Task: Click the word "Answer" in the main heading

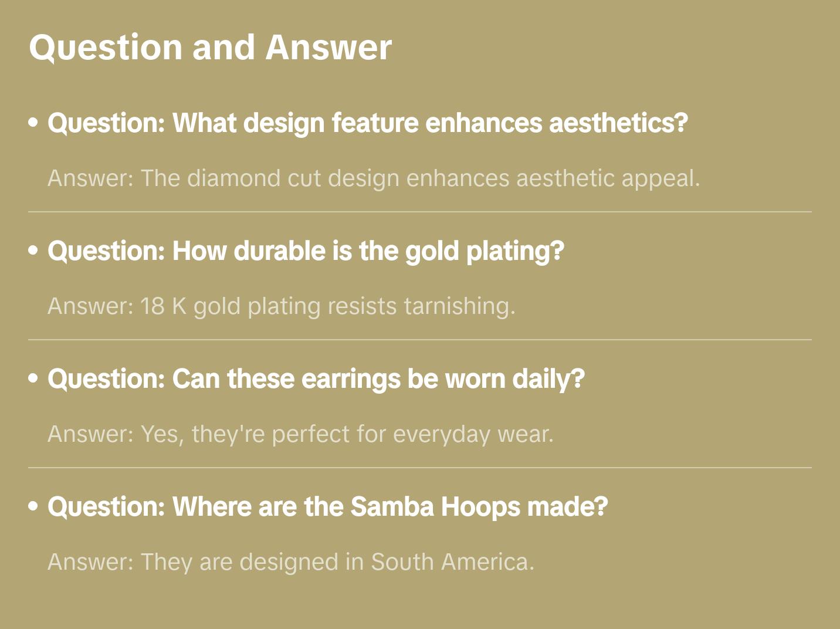Action: (328, 48)
